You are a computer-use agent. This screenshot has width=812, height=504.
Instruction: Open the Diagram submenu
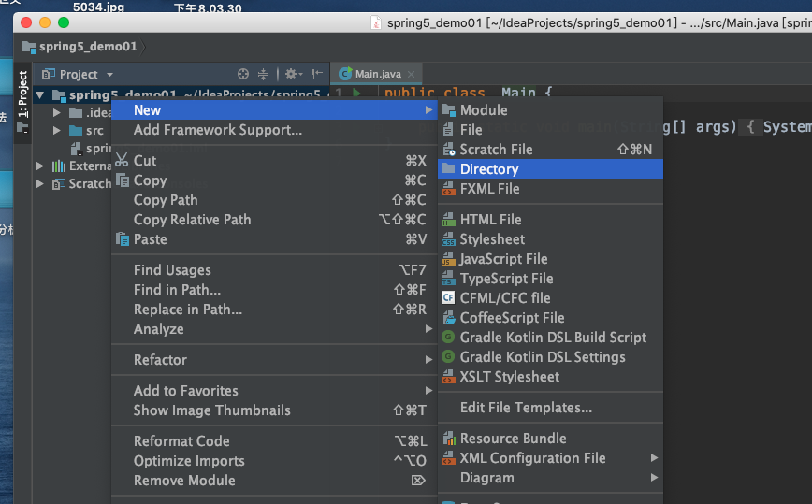[x=550, y=478]
